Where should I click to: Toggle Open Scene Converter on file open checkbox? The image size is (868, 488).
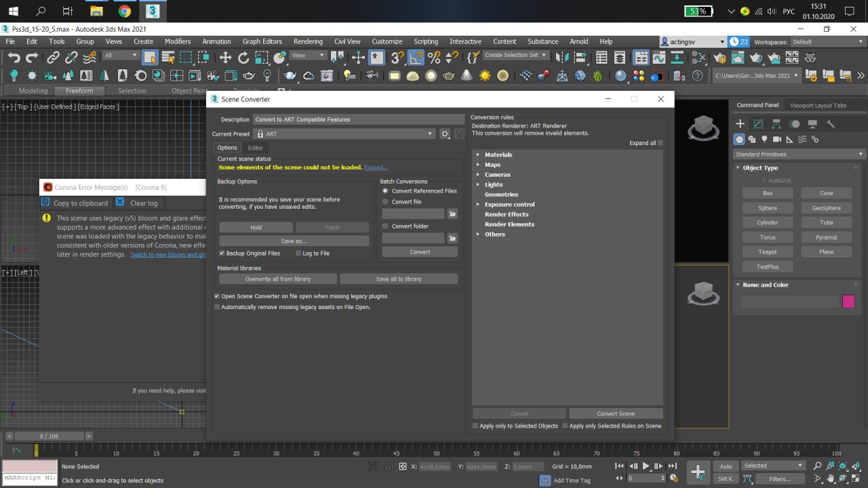(x=217, y=296)
